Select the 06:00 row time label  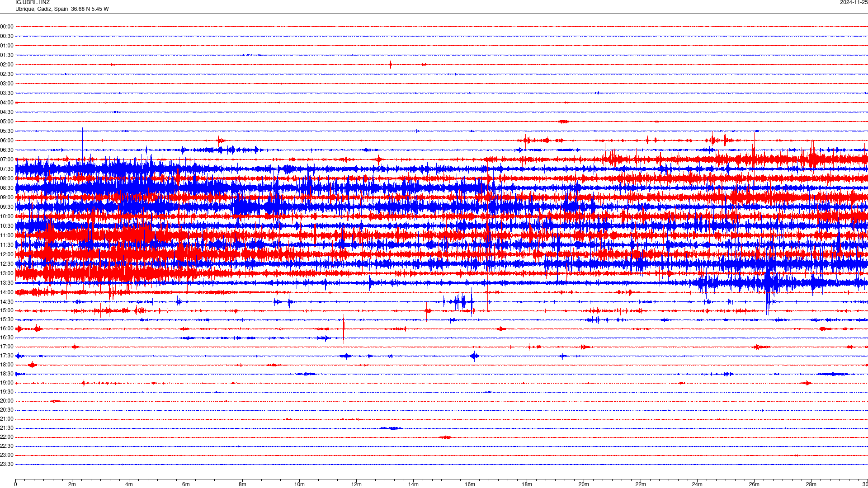(x=7, y=141)
